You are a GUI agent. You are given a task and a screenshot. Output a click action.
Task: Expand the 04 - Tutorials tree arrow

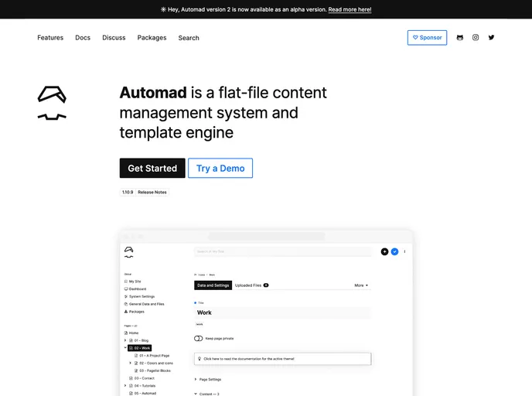125,385
